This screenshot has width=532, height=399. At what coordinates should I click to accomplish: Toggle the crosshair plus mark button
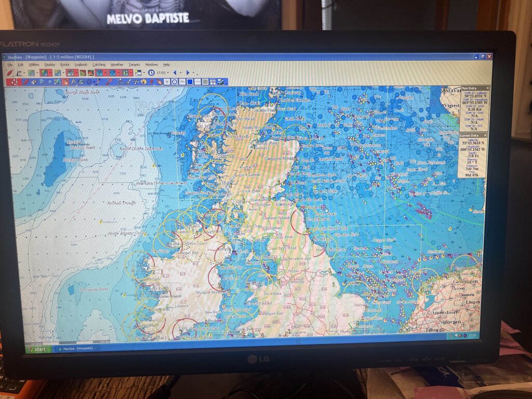[x=167, y=82]
